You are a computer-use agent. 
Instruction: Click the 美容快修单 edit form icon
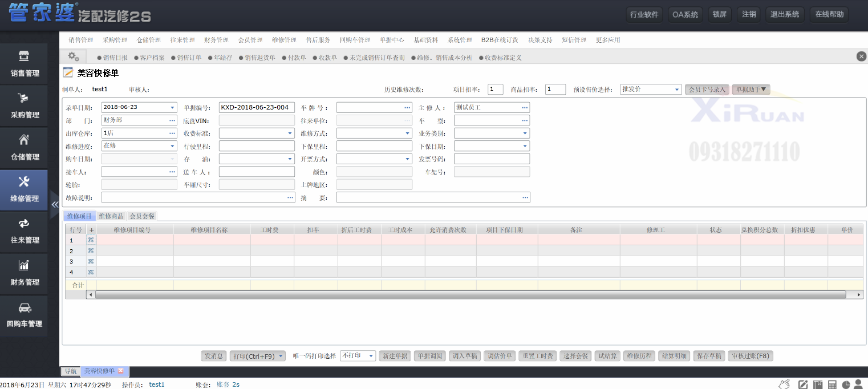tap(68, 72)
